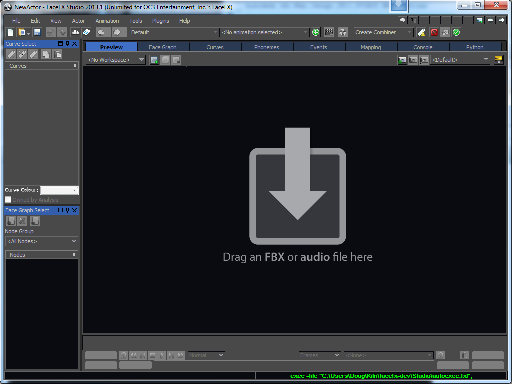Click the play button in the timeline controls
Image resolution: width=512 pixels, height=385 pixels.
click(x=162, y=355)
